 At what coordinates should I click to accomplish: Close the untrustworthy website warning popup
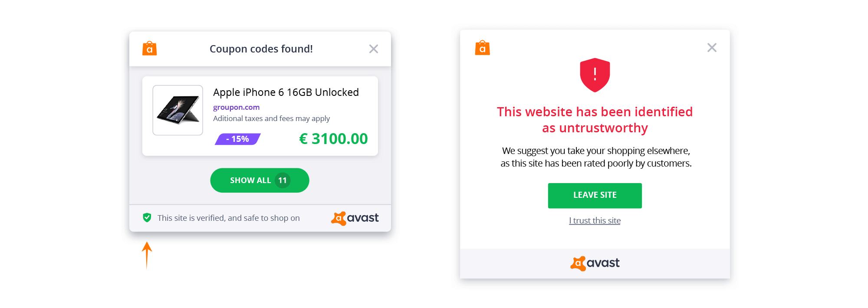tap(712, 48)
